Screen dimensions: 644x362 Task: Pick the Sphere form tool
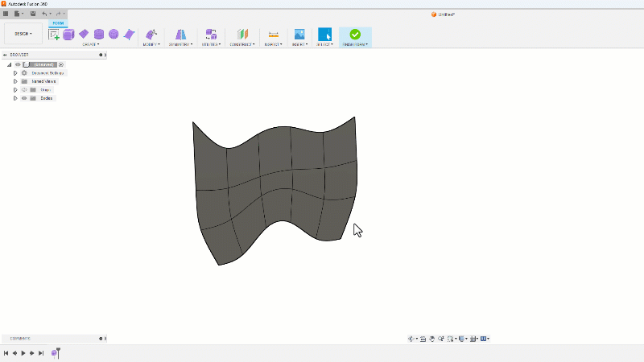point(114,34)
